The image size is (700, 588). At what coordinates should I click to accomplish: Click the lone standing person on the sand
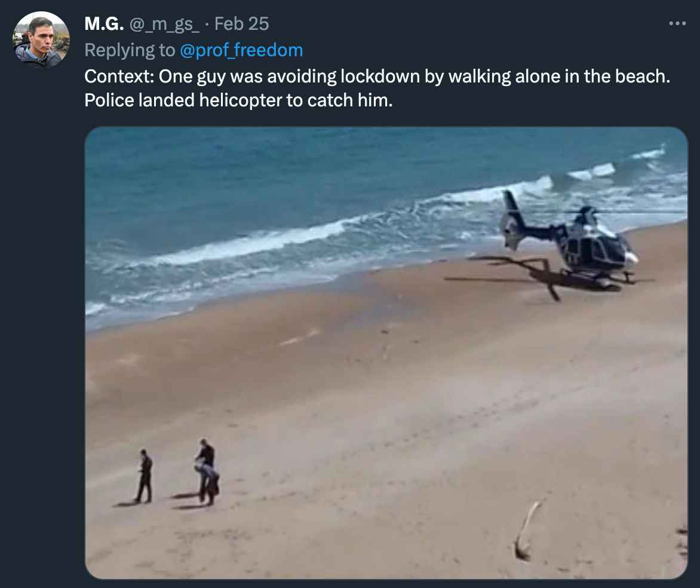pos(144,476)
